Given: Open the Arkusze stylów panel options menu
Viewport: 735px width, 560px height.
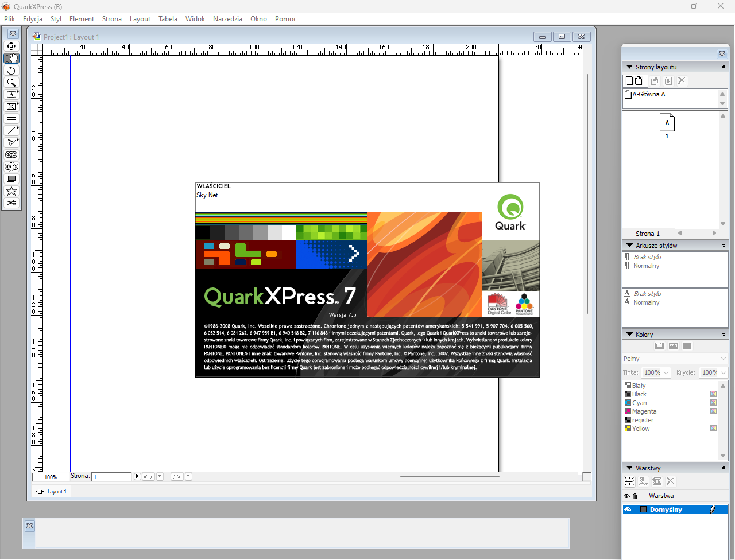Looking at the screenshot, I should click(724, 246).
